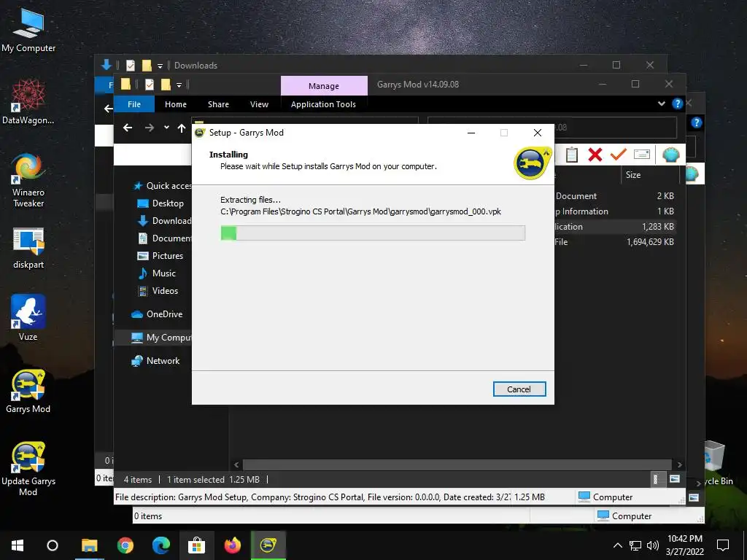Open Pictures in navigation pane

[x=160, y=256]
